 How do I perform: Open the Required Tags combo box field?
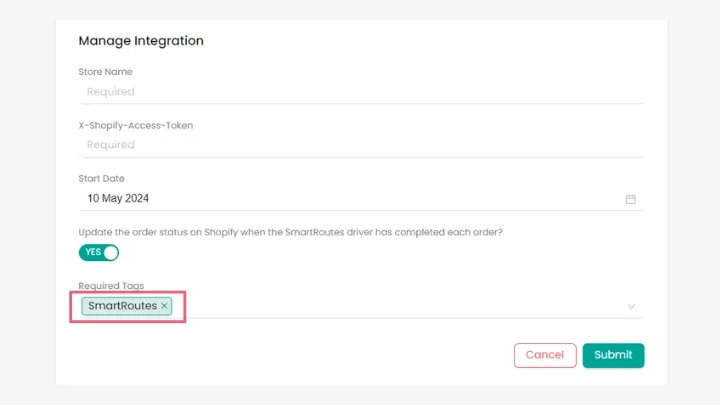pyautogui.click(x=400, y=306)
